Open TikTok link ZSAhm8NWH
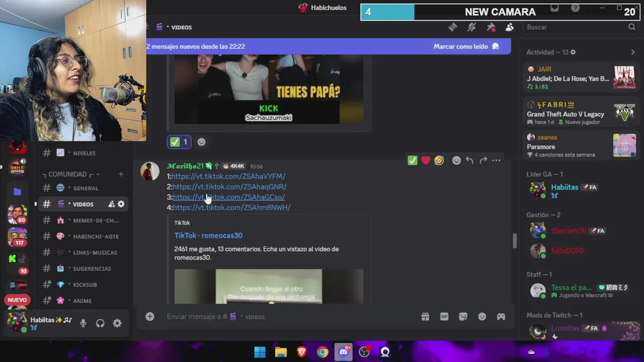The image size is (644, 362). 231,207
